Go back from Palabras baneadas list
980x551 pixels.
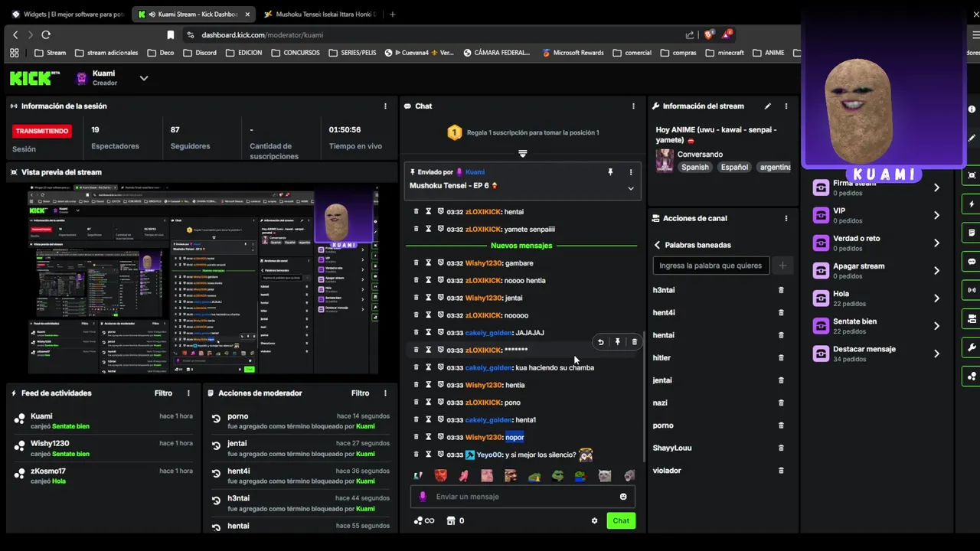[x=657, y=245]
